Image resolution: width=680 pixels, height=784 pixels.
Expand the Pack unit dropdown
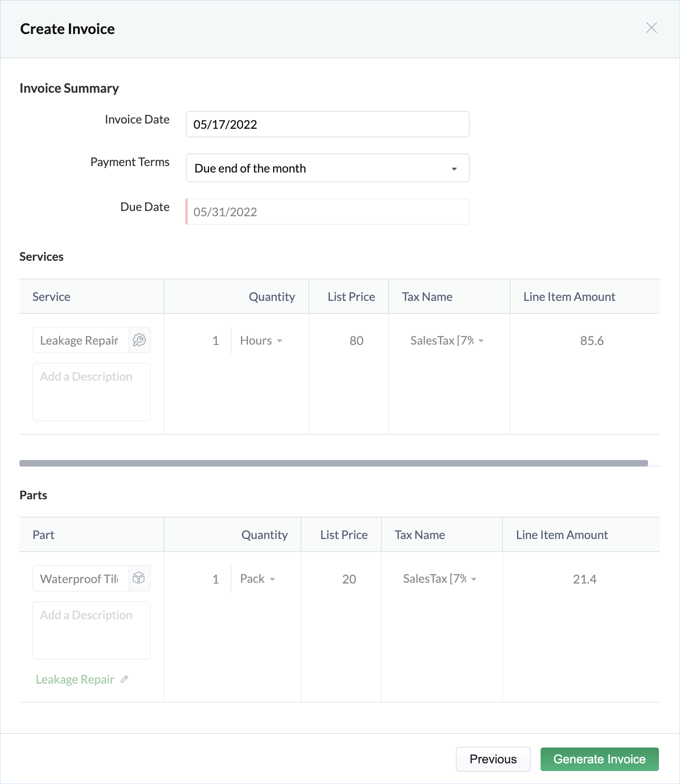pos(258,579)
